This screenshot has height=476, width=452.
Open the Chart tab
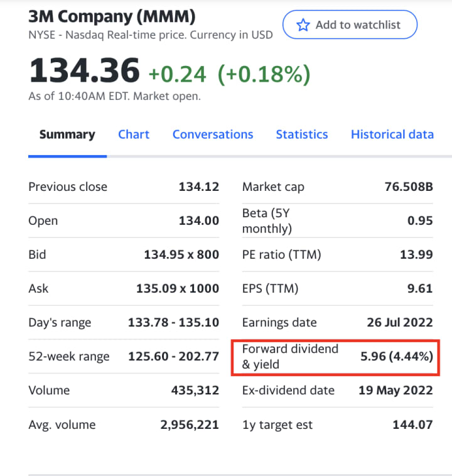tap(134, 134)
